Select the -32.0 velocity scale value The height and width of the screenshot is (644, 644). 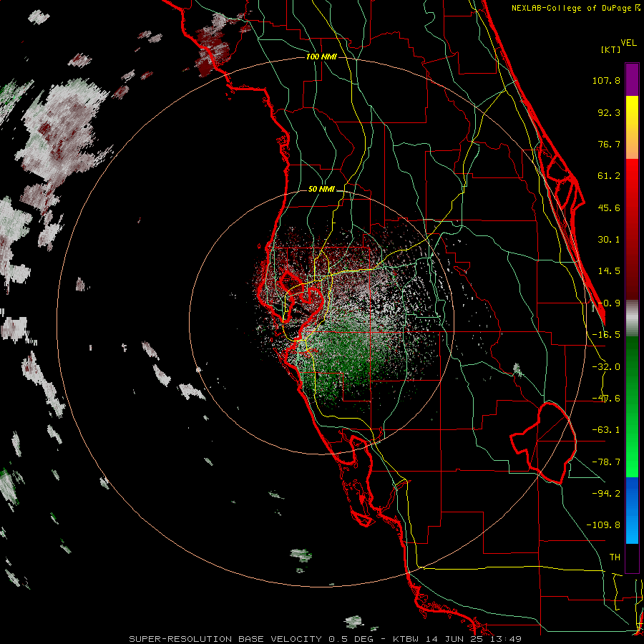606,367
